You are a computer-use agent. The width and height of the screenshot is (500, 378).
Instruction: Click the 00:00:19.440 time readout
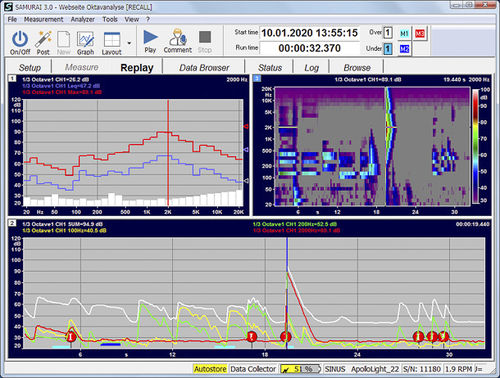click(x=472, y=224)
